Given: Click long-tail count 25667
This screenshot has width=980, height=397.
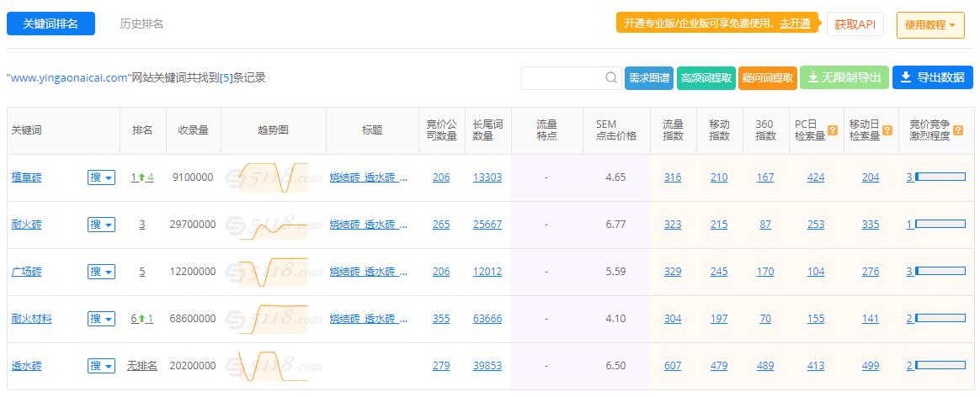Looking at the screenshot, I should tap(487, 225).
